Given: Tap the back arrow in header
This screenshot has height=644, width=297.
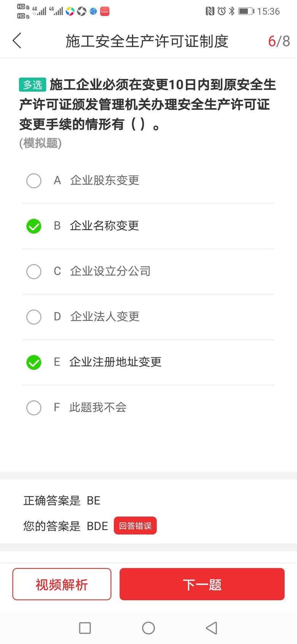Looking at the screenshot, I should coord(17,41).
